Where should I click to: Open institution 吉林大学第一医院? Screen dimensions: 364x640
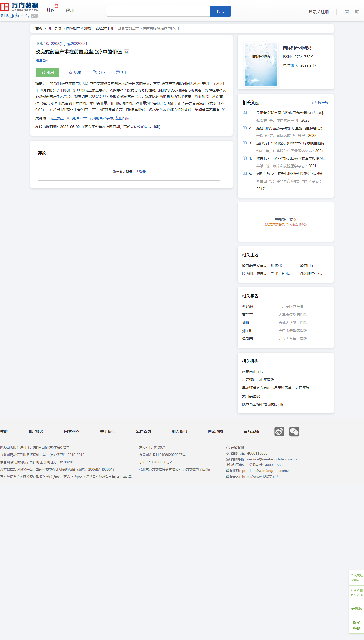tap(293, 323)
